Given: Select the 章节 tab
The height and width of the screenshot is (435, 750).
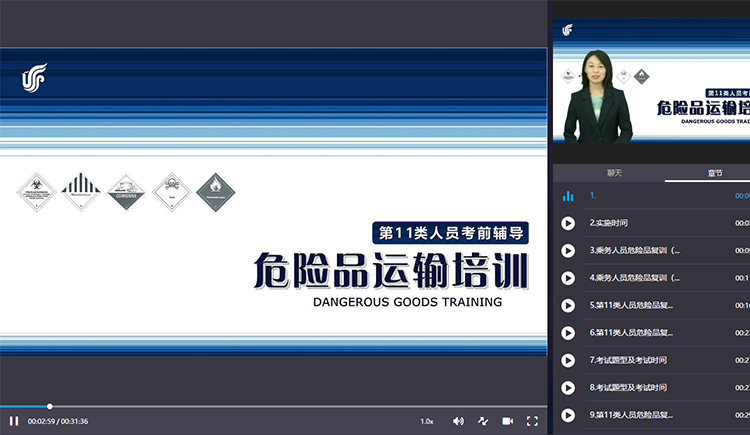Looking at the screenshot, I should tap(714, 173).
